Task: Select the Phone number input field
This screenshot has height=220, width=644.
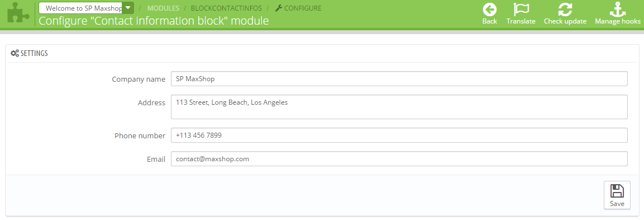Action: coord(399,135)
